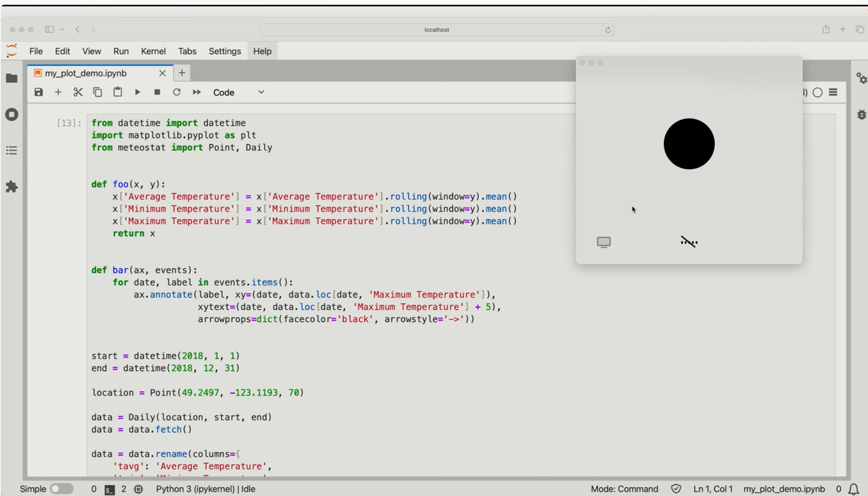Open the View menu

(x=92, y=51)
